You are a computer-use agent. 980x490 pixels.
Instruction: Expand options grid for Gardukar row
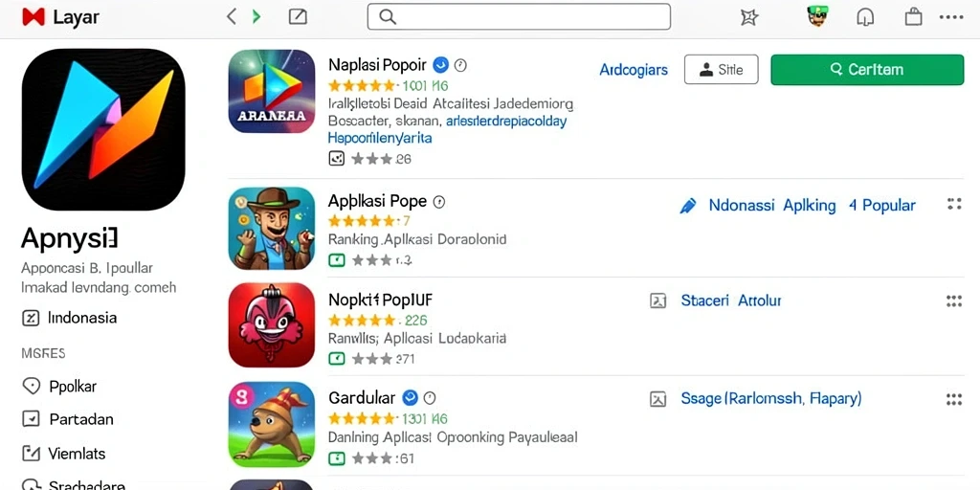(954, 399)
